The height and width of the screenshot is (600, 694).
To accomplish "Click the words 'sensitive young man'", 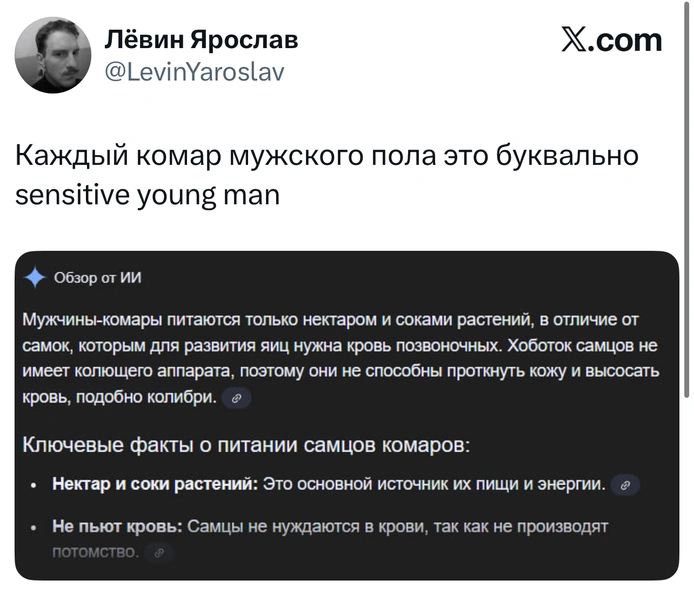I will point(147,194).
